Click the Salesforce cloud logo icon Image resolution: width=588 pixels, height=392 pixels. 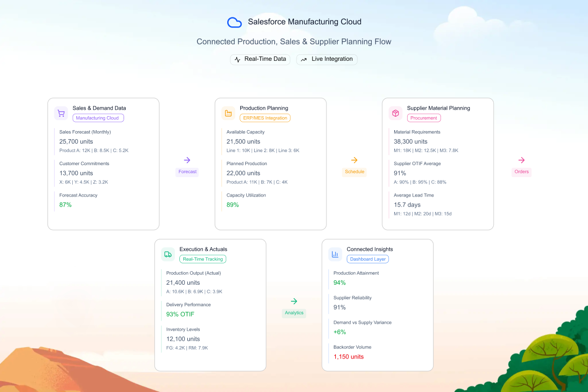pyautogui.click(x=234, y=22)
